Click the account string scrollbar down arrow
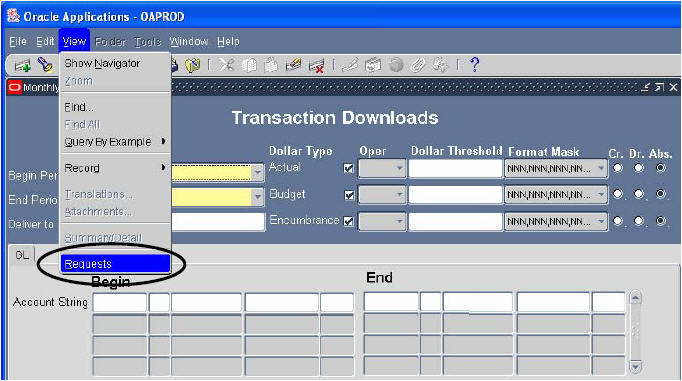 [635, 366]
